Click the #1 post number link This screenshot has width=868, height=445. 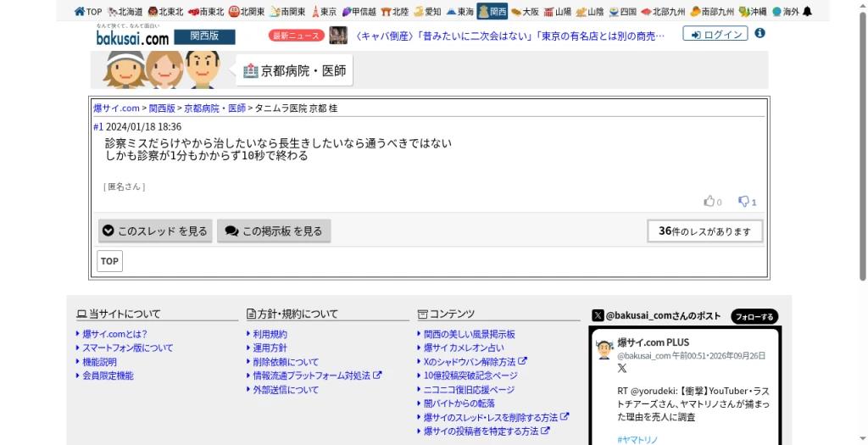[x=98, y=127]
